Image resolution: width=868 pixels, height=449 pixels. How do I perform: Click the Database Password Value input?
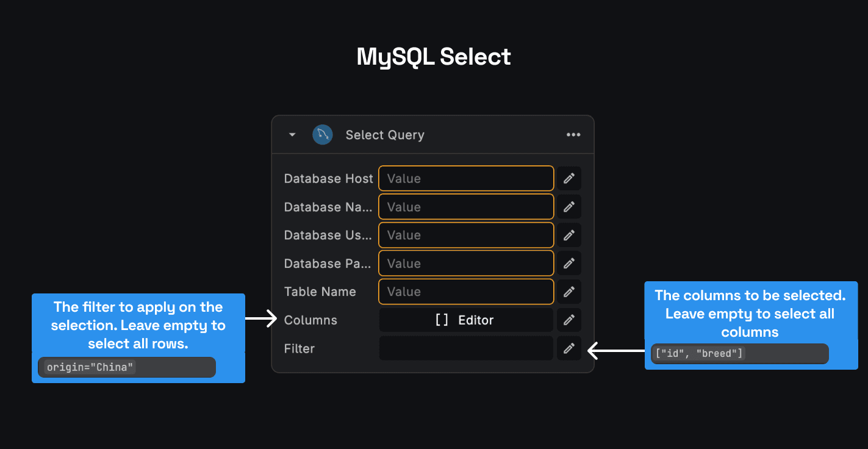point(466,263)
